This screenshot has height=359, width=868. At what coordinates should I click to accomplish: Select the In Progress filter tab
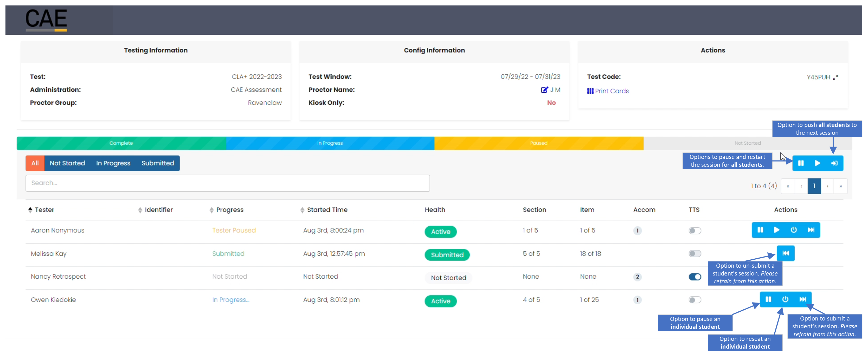113,163
